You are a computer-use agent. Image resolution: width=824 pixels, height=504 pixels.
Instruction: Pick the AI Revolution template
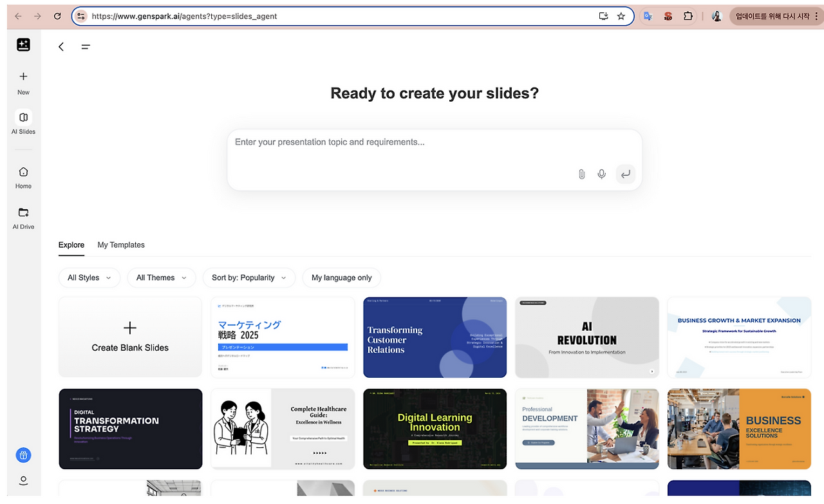coord(587,337)
